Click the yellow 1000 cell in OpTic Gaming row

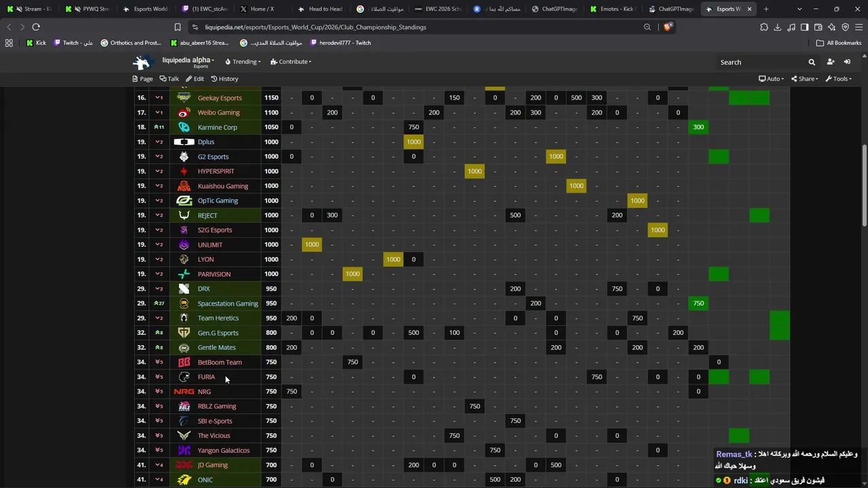click(637, 201)
